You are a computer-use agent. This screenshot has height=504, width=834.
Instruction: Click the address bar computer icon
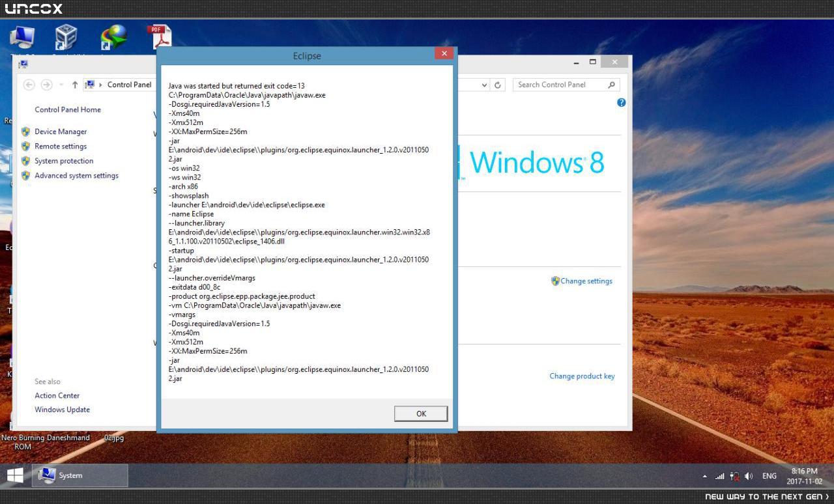pyautogui.click(x=90, y=85)
